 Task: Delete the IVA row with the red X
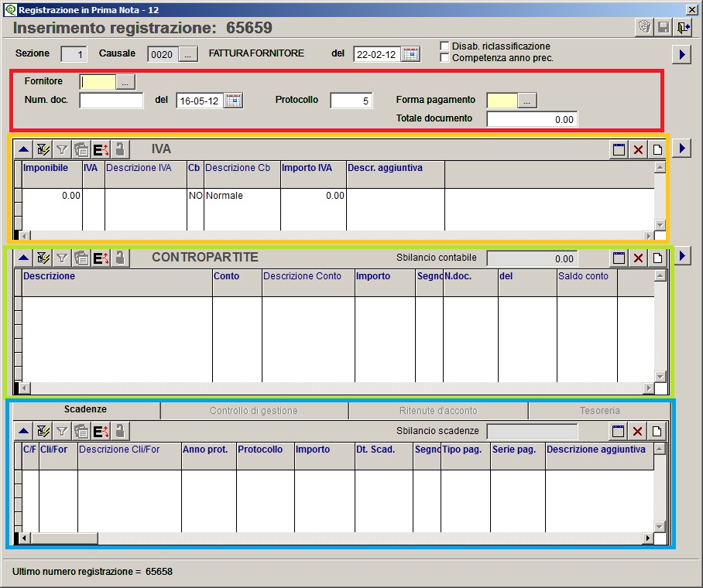coord(638,149)
